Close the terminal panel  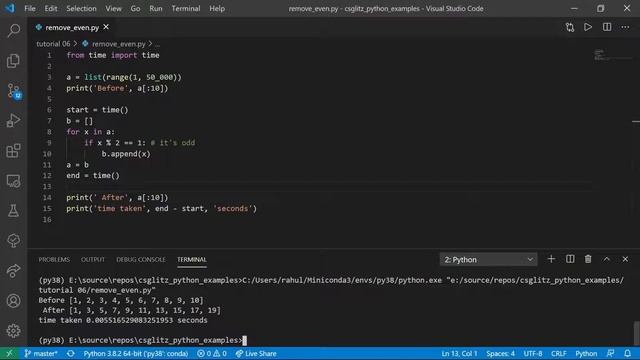click(x=625, y=259)
